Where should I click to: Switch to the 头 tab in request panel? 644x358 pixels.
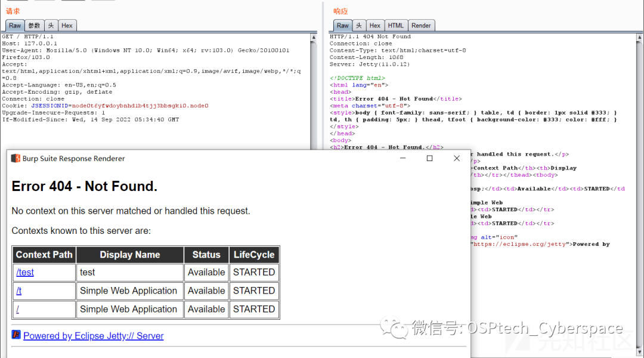[x=51, y=26]
